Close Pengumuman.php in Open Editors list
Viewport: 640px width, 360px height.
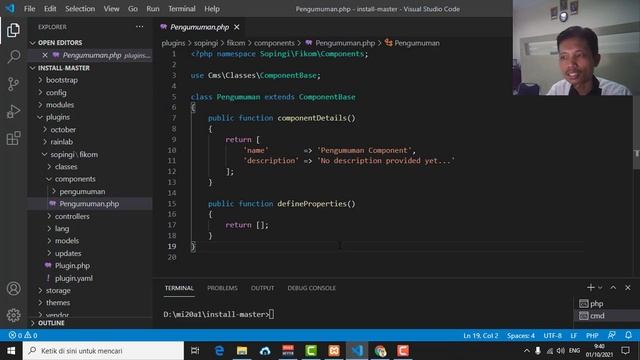point(45,55)
